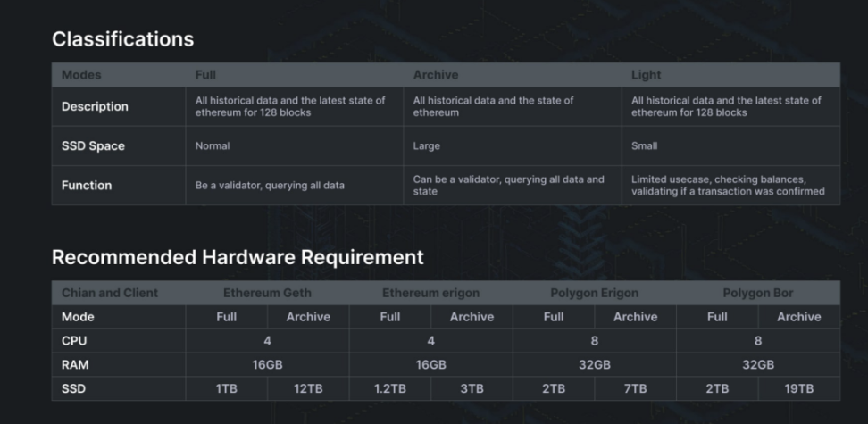
Task: Click the 19TB SSD cell
Action: coord(799,388)
